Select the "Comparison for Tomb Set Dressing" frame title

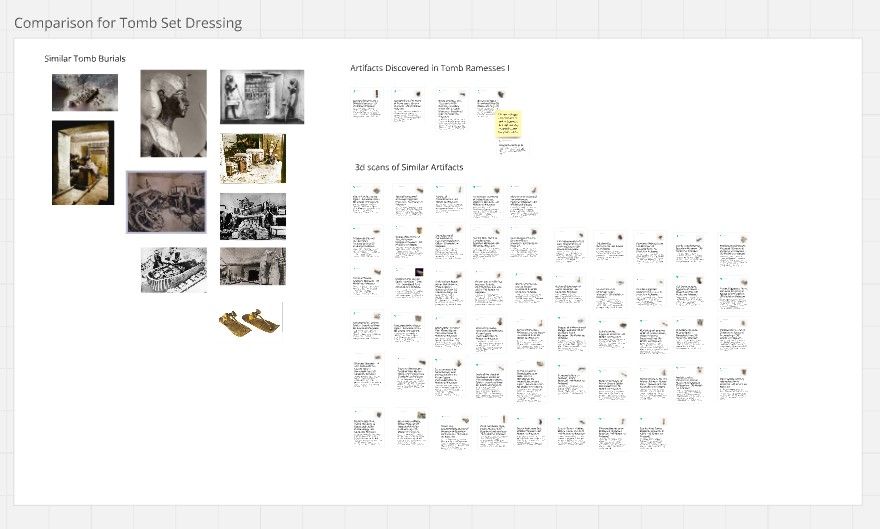point(128,23)
